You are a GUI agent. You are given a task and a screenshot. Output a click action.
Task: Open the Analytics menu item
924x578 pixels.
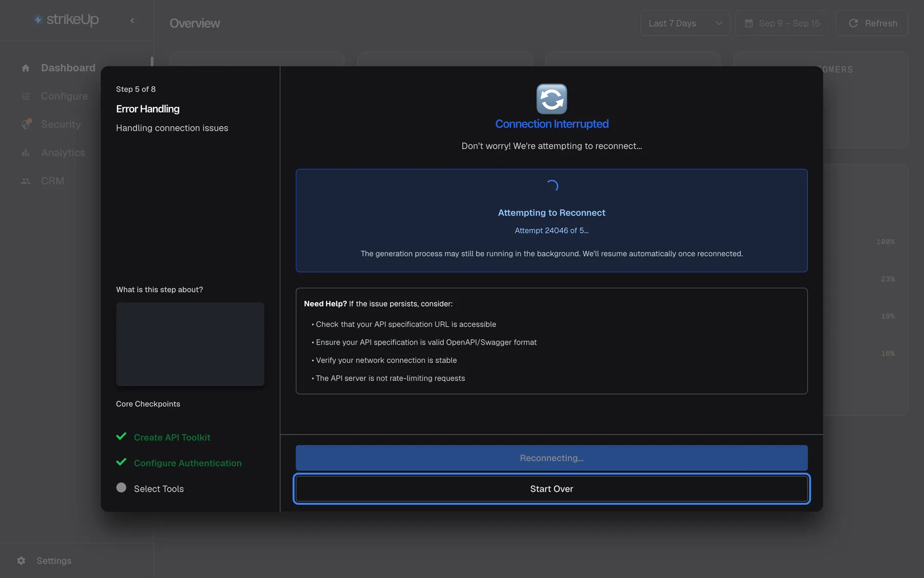pos(63,153)
